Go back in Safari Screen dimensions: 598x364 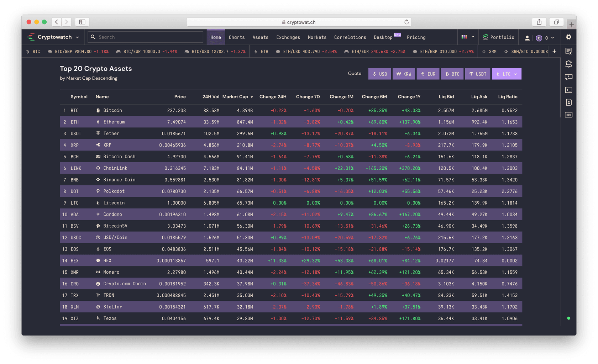[56, 22]
